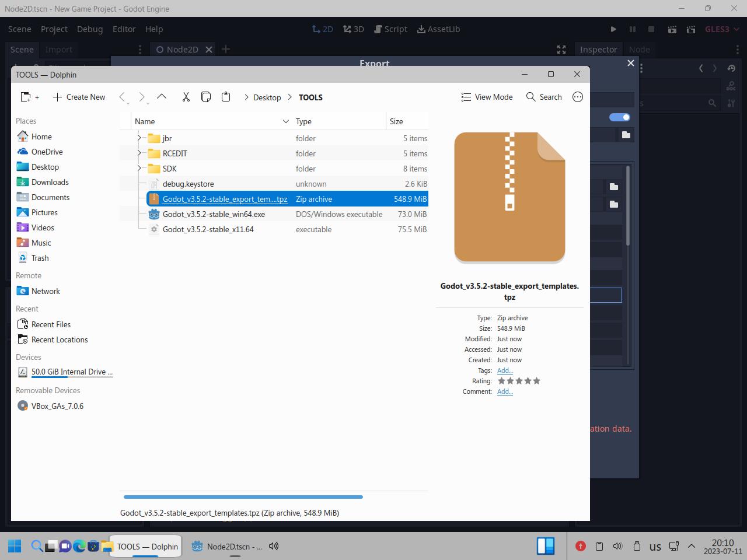
Task: Switch to the Node dock tab
Action: (640, 50)
